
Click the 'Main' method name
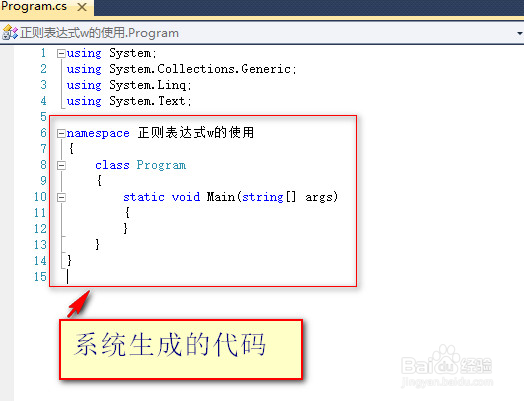221,197
